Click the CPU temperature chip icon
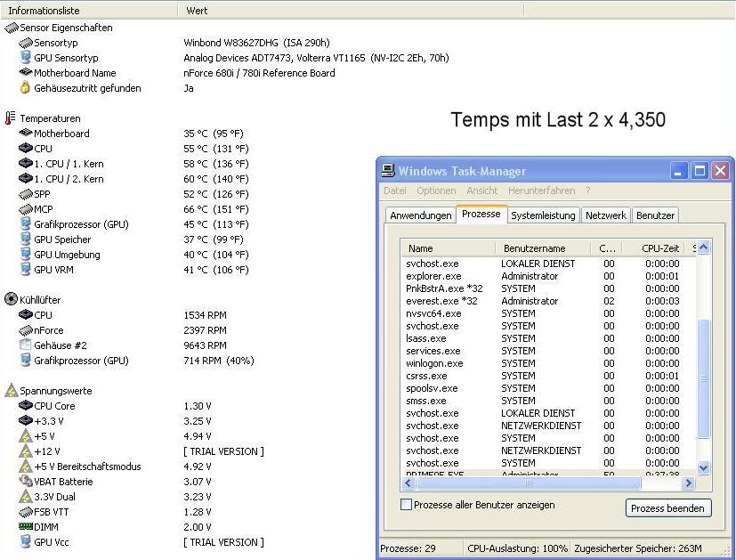The width and height of the screenshot is (736, 560). pos(26,149)
